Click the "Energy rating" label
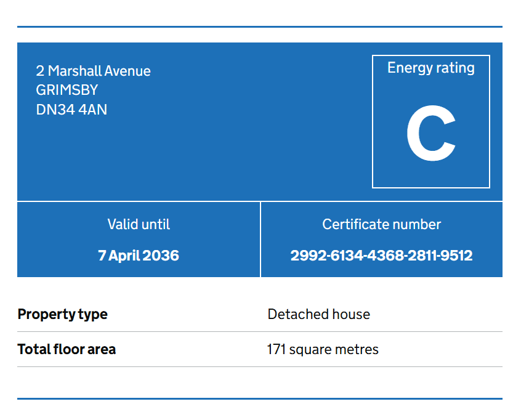The width and height of the screenshot is (521, 420). [x=430, y=68]
